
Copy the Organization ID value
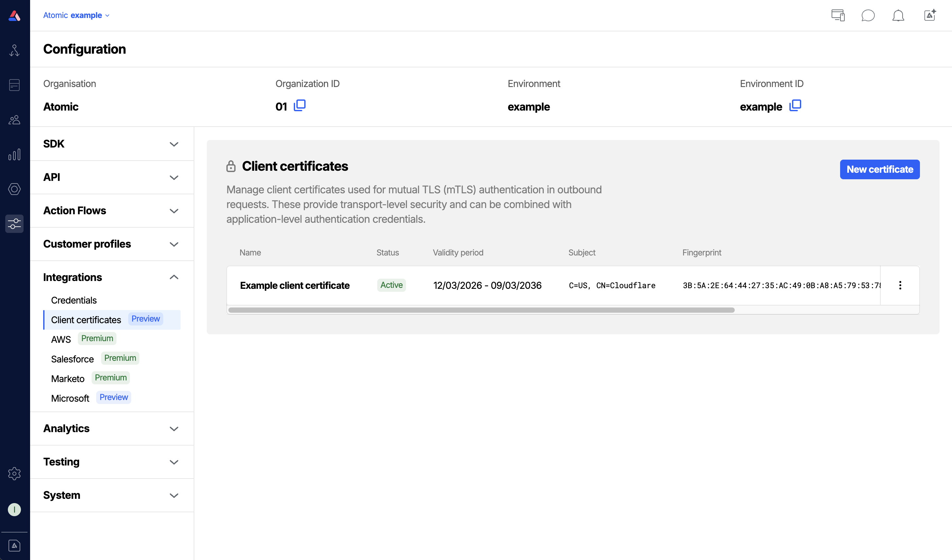(x=300, y=106)
